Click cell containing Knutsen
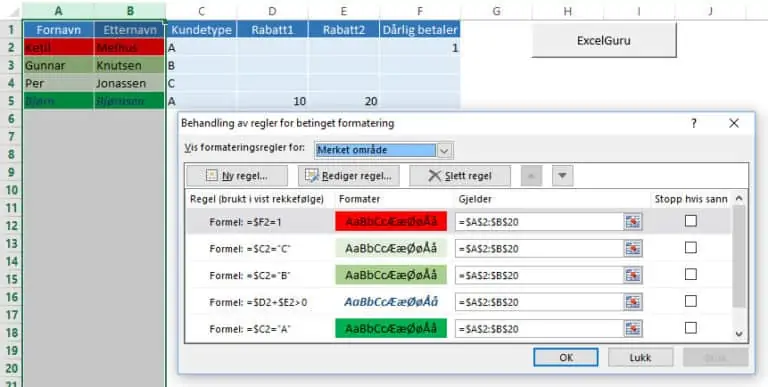The image size is (768, 387). (x=130, y=65)
